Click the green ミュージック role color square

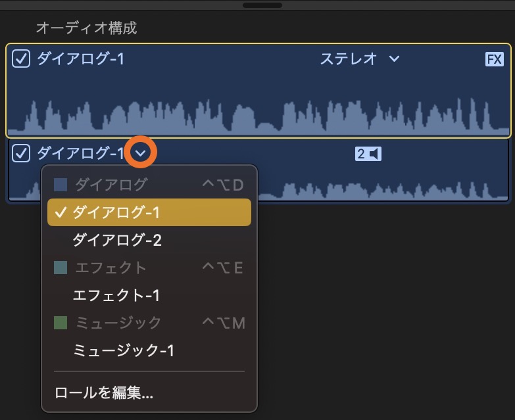click(61, 323)
